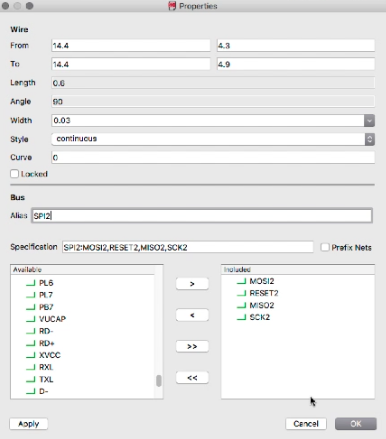The image size is (386, 439).
Task: Select D- in the Available list
Action: click(x=44, y=391)
